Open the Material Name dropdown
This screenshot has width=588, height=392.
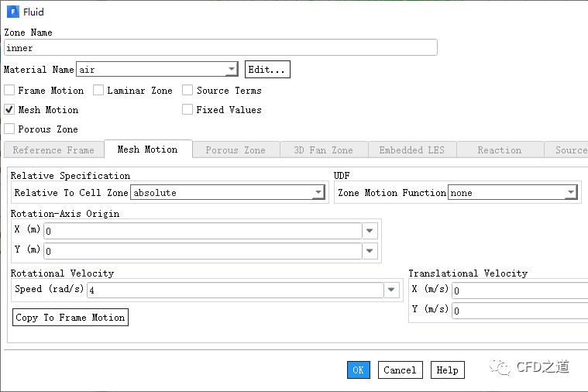231,70
